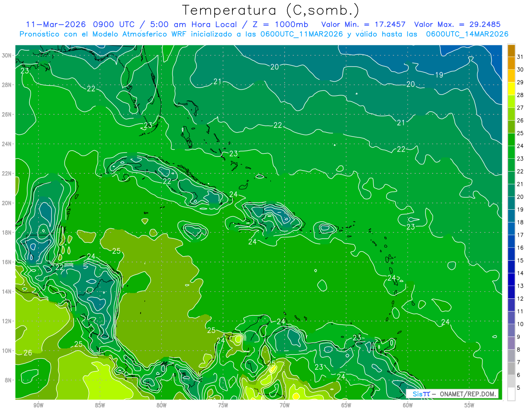Click the "16N" latitude axis label
532x411 pixels.
[x=7, y=262]
